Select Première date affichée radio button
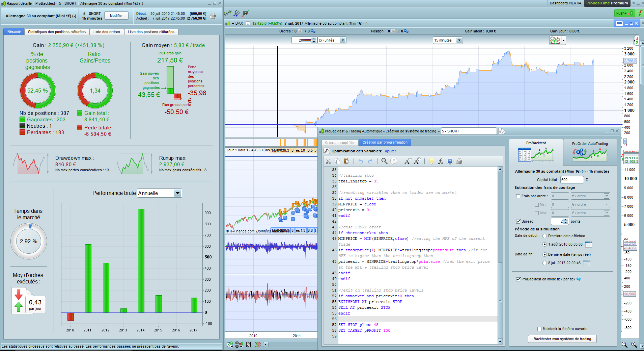This screenshot has width=644, height=351. [544, 236]
